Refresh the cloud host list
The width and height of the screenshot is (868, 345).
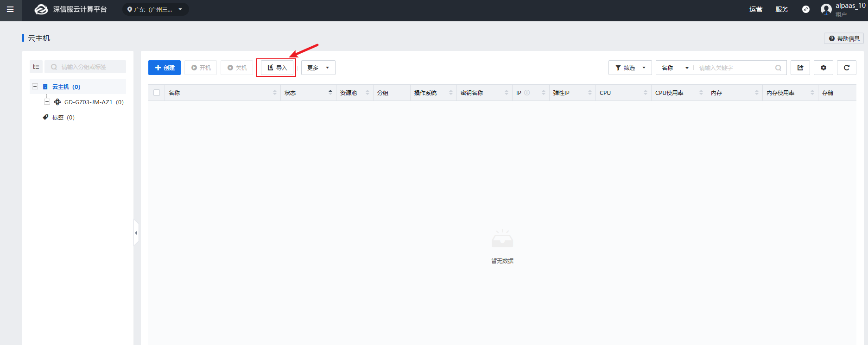tap(846, 68)
